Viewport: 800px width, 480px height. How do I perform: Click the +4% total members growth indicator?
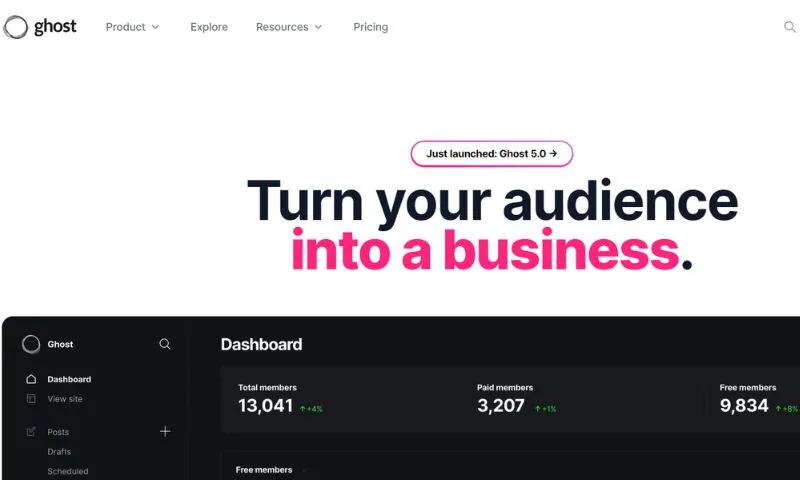point(311,409)
